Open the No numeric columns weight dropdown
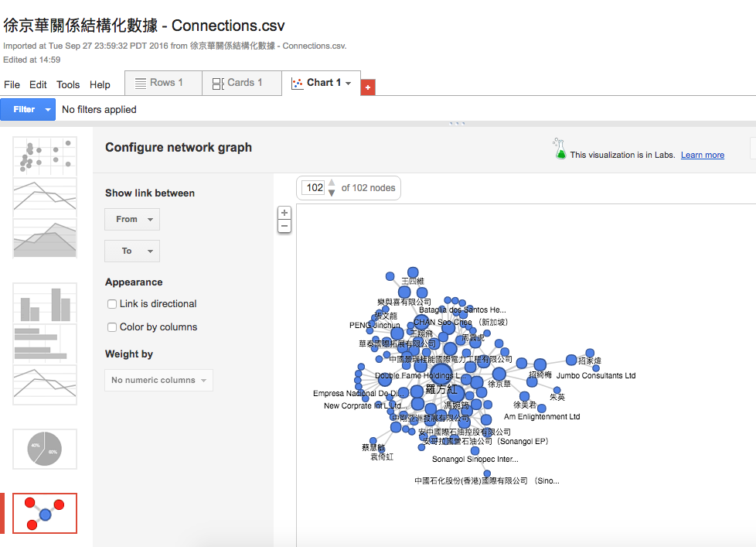The image size is (756, 547). pyautogui.click(x=158, y=380)
